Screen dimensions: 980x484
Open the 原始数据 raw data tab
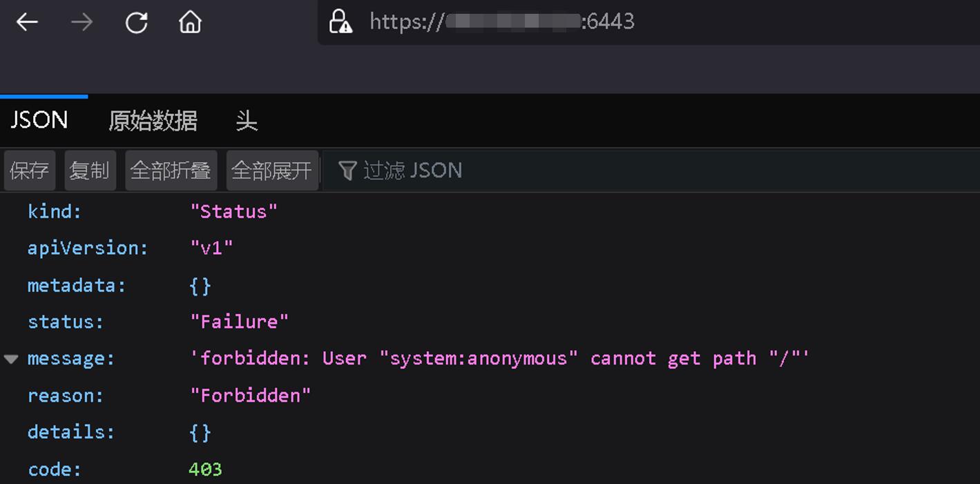tap(153, 121)
